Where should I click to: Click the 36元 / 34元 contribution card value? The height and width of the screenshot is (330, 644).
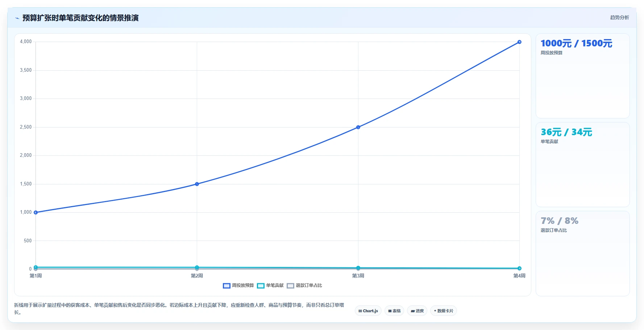(566, 132)
